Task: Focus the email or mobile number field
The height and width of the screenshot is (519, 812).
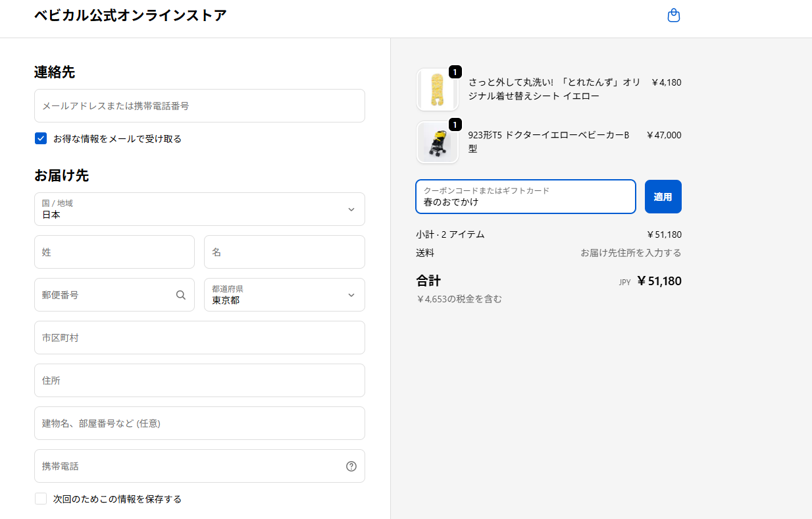Action: click(x=199, y=106)
